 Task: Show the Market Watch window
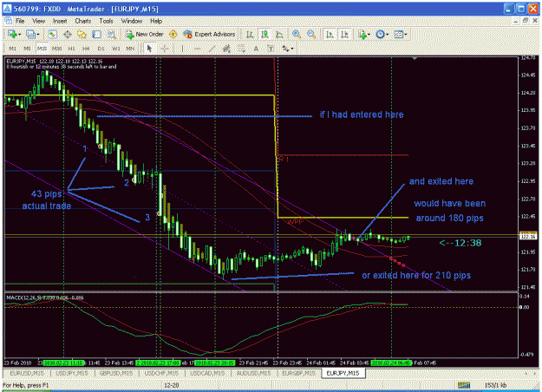pyautogui.click(x=52, y=34)
